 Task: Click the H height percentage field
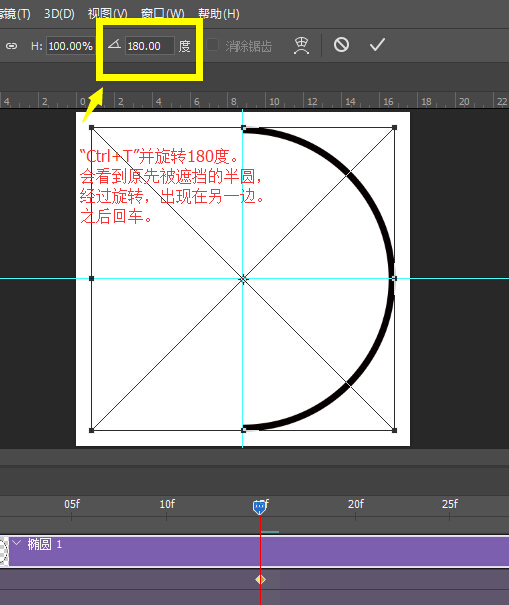(x=71, y=46)
